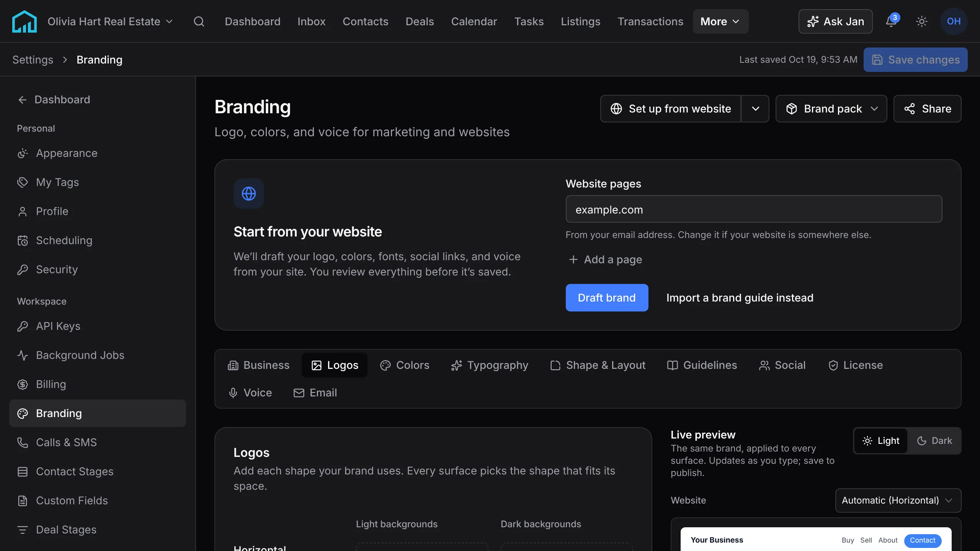Click the Background Jobs activity icon
980x551 pixels.
coord(23,355)
